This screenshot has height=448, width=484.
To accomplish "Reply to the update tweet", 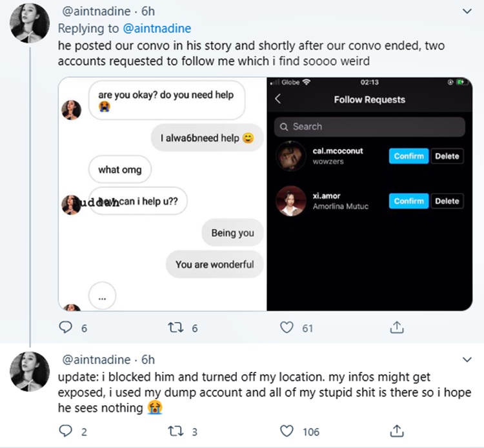I will (x=65, y=431).
